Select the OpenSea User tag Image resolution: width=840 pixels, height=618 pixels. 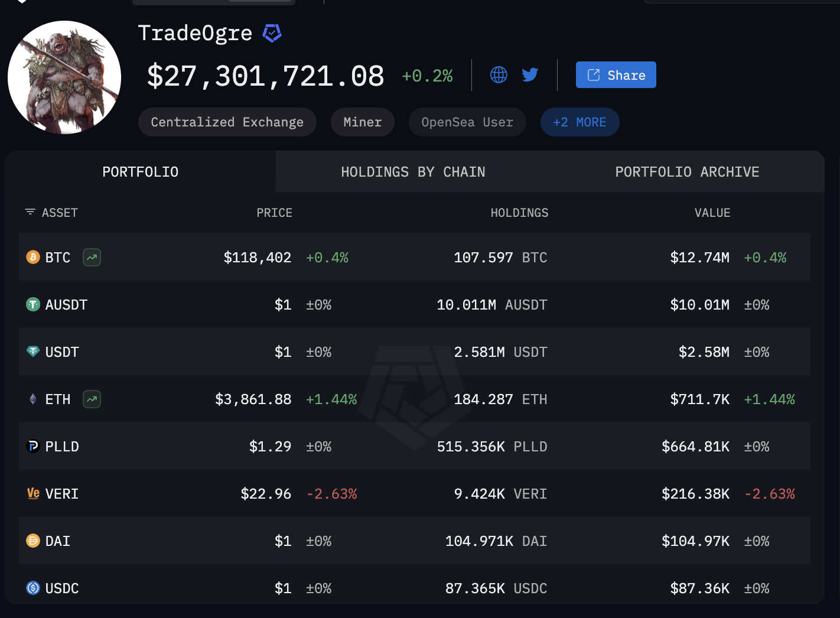[x=467, y=122]
